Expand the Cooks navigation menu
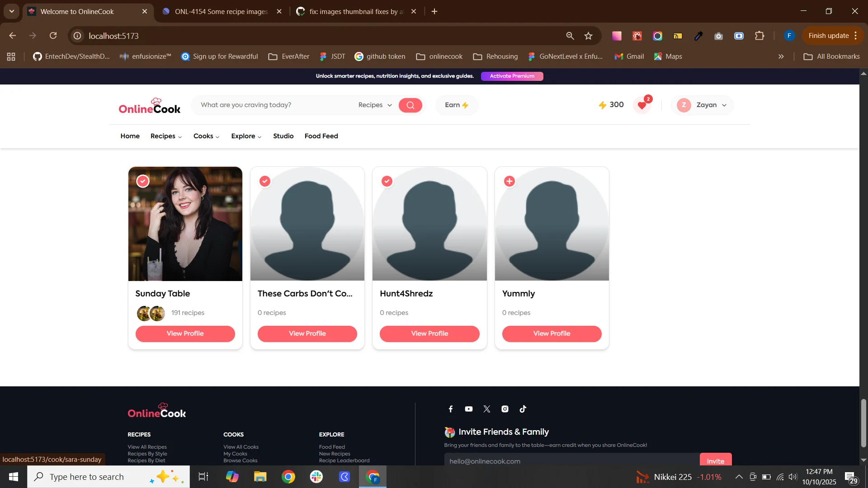Viewport: 868px width, 488px height. (206, 136)
